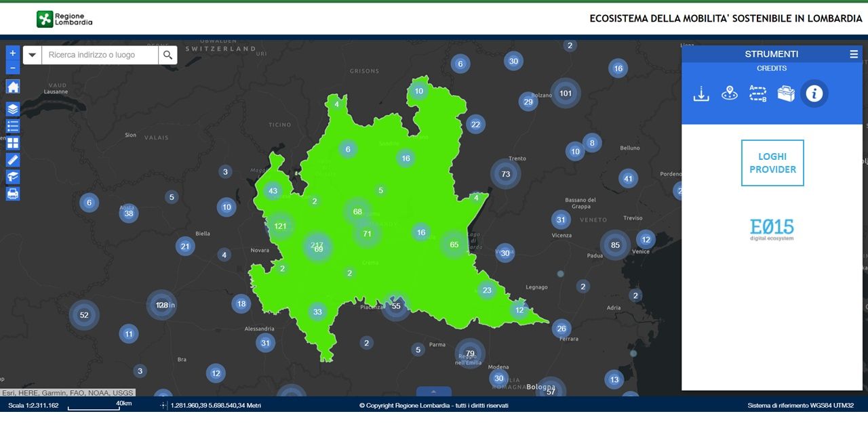Open the layers list tool
The height and width of the screenshot is (439, 868).
pos(13,109)
